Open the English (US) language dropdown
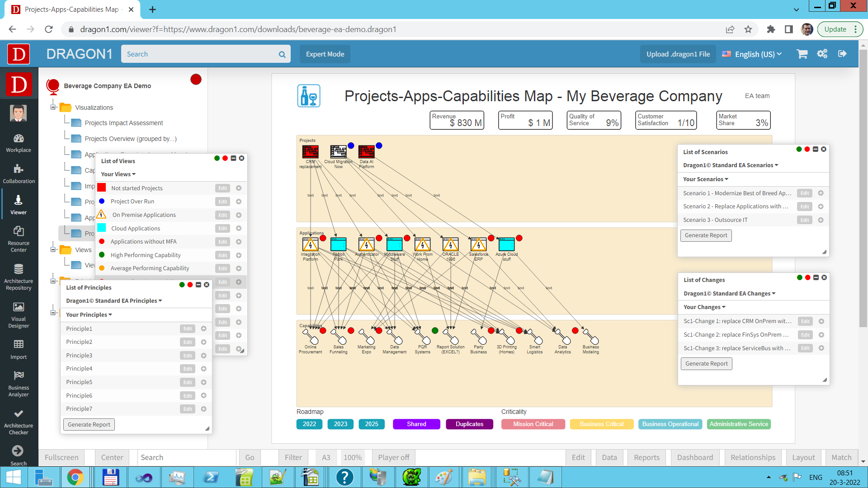Viewport: 868px width, 488px height. pos(752,54)
